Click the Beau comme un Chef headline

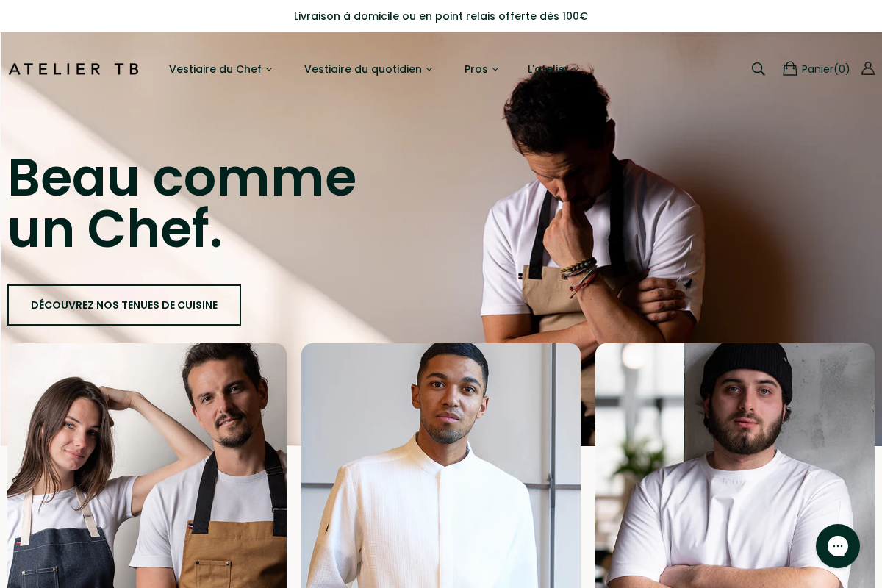pos(182,203)
